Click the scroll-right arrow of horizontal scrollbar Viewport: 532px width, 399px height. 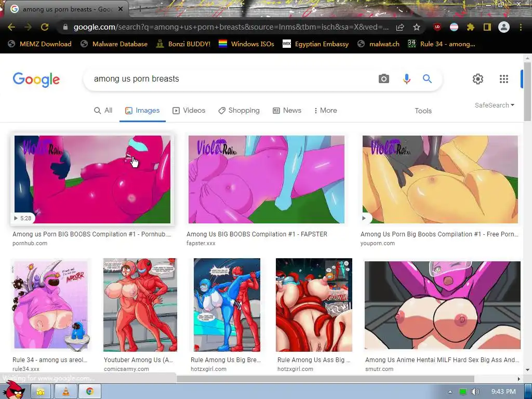tap(519, 379)
